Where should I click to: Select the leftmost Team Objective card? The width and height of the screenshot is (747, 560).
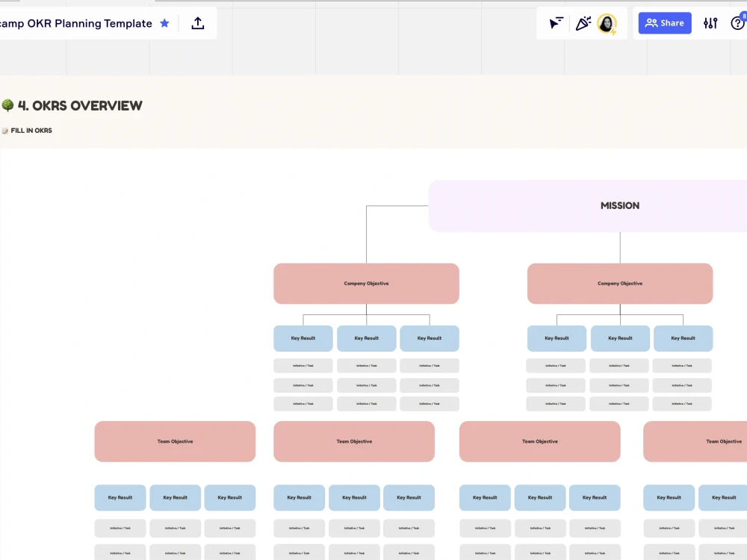175,441
